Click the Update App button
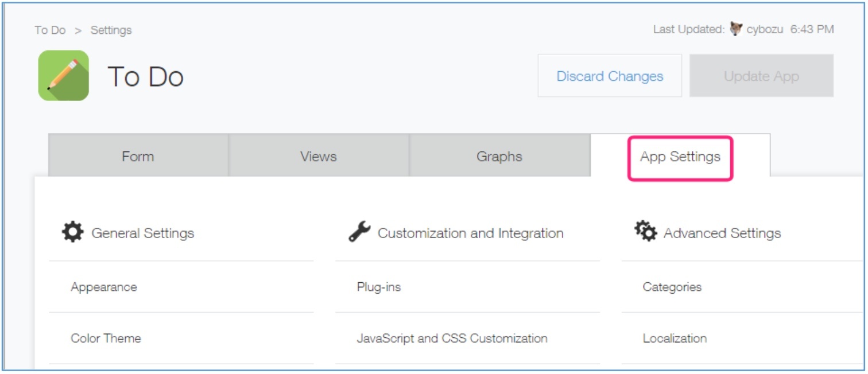This screenshot has height=374, width=868. tap(761, 76)
